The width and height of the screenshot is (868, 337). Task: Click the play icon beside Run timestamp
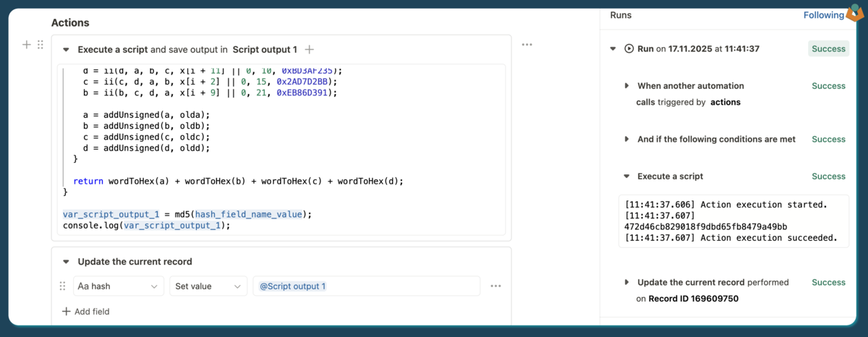click(629, 49)
